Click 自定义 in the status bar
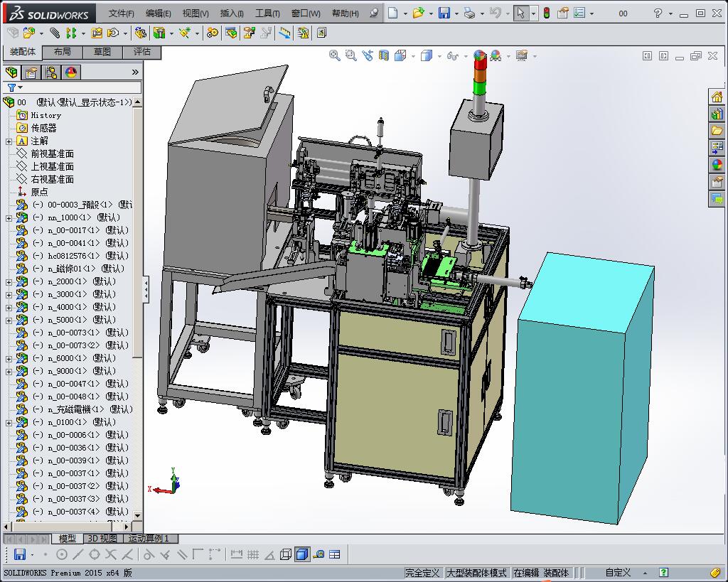Viewport: 728px width, 582px height. [x=618, y=573]
